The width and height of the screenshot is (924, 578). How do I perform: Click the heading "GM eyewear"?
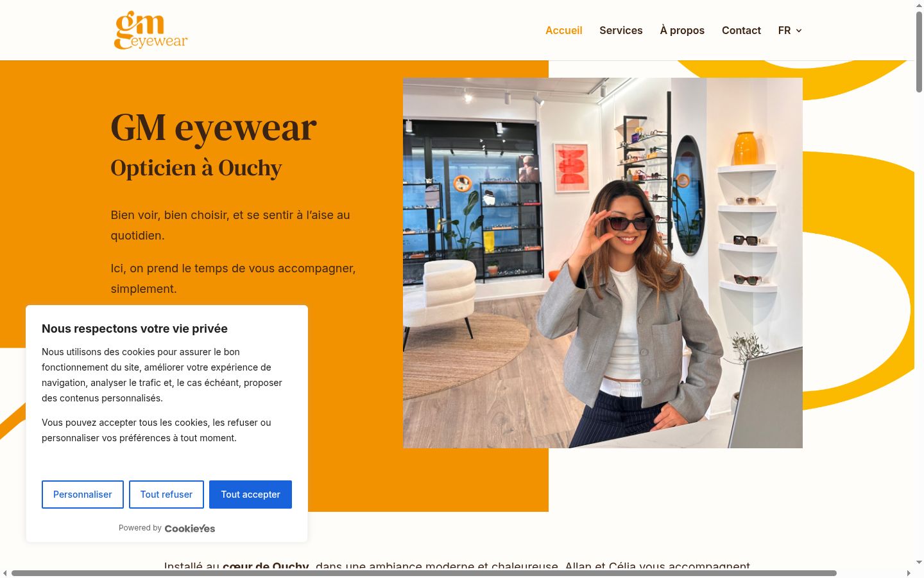214,127
